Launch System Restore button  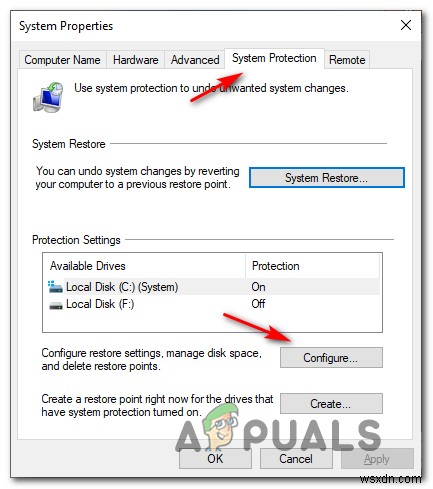pyautogui.click(x=327, y=178)
